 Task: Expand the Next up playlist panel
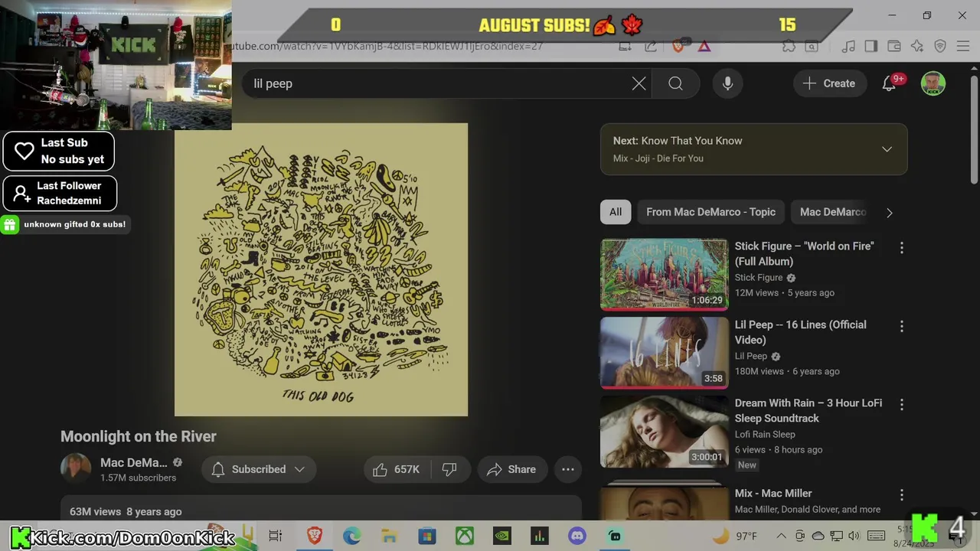(x=887, y=149)
